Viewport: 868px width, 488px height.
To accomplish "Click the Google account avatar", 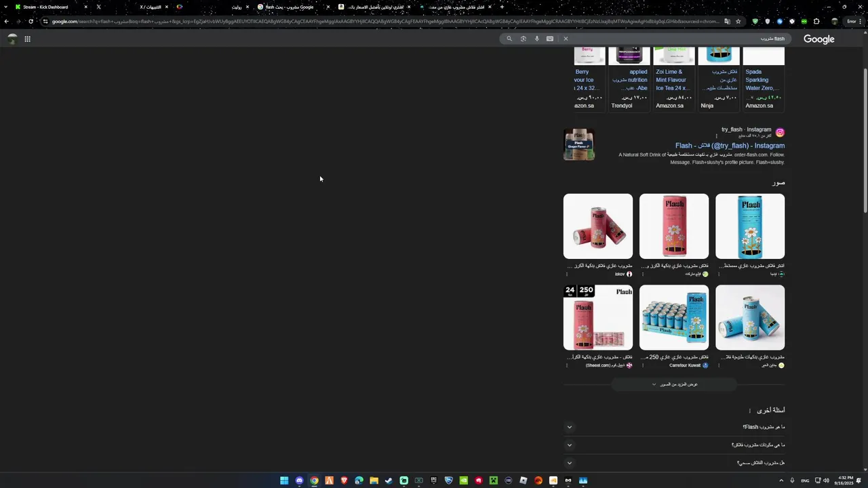I will [x=12, y=39].
